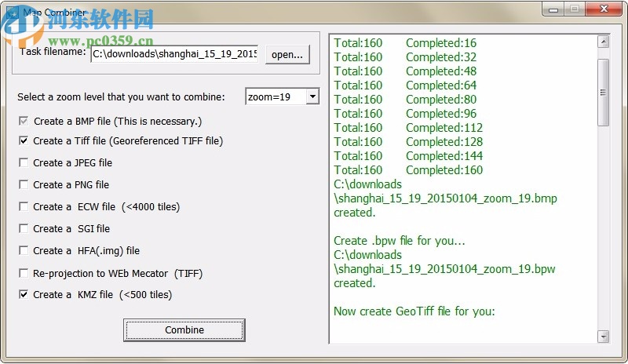Image resolution: width=628 pixels, height=364 pixels.
Task: Close the Map Combiner window
Action: click(x=604, y=9)
